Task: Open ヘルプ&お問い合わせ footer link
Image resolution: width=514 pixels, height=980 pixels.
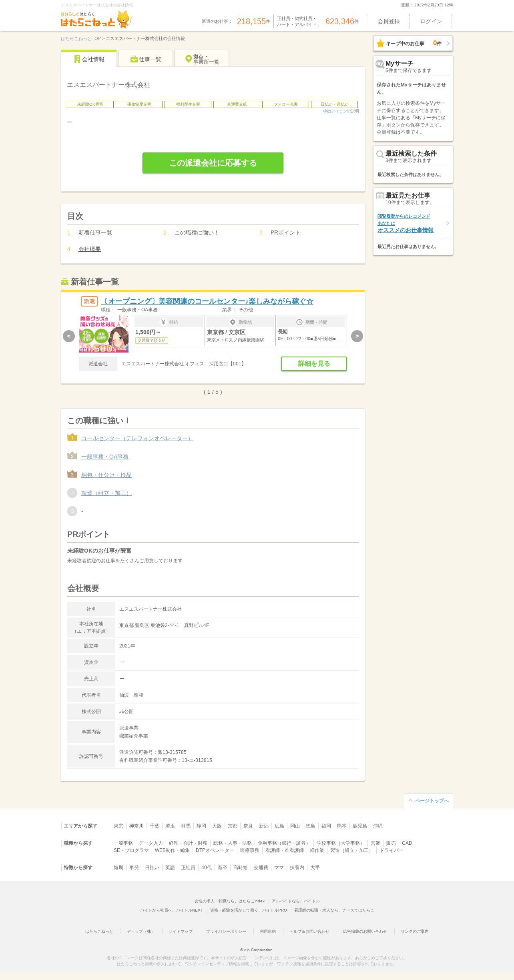Action: pos(309,932)
